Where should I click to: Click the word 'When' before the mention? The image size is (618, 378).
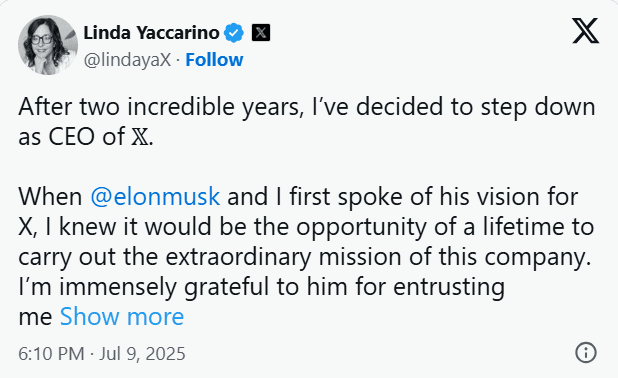[50, 196]
